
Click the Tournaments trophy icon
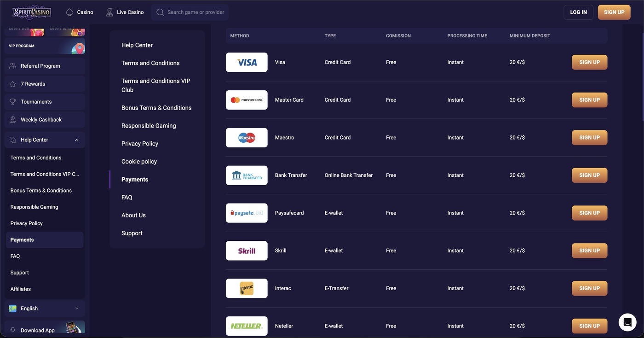[13, 102]
